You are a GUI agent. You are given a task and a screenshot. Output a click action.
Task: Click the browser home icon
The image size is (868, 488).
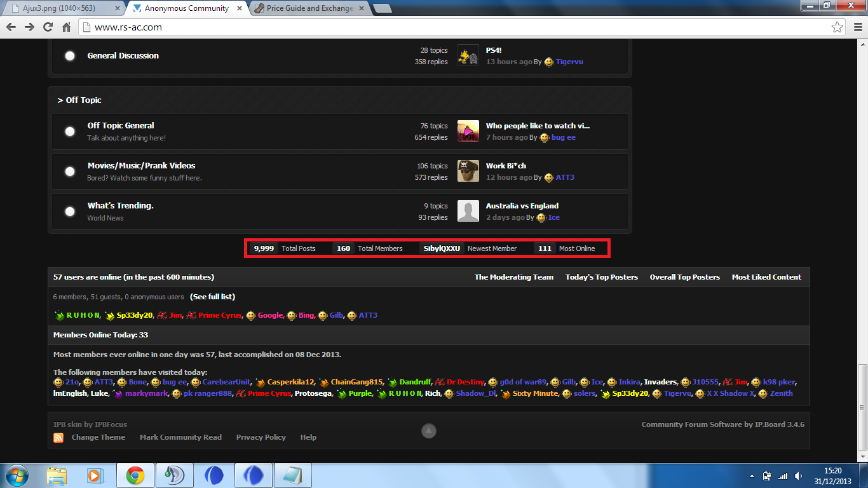(66, 27)
